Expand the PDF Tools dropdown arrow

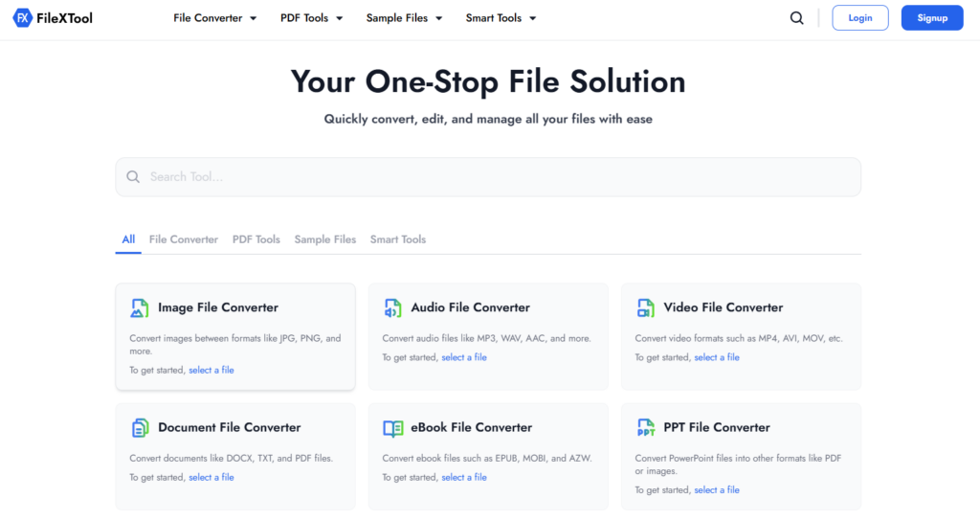[x=340, y=19]
